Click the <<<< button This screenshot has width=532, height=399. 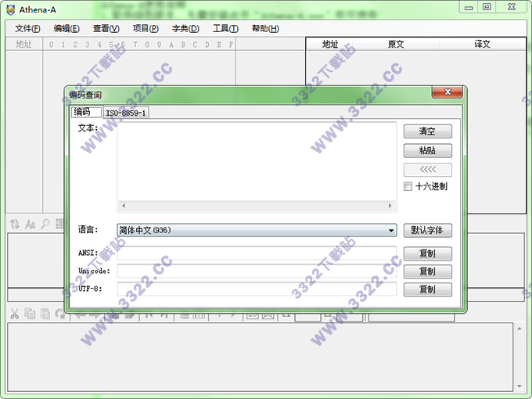tap(427, 169)
